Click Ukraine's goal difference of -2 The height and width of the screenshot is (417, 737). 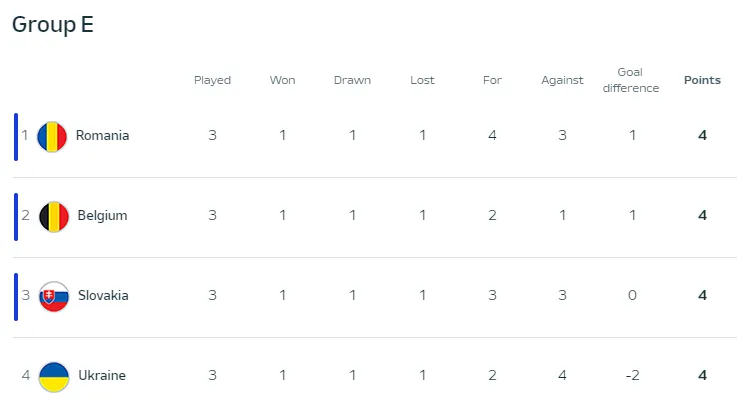632,376
